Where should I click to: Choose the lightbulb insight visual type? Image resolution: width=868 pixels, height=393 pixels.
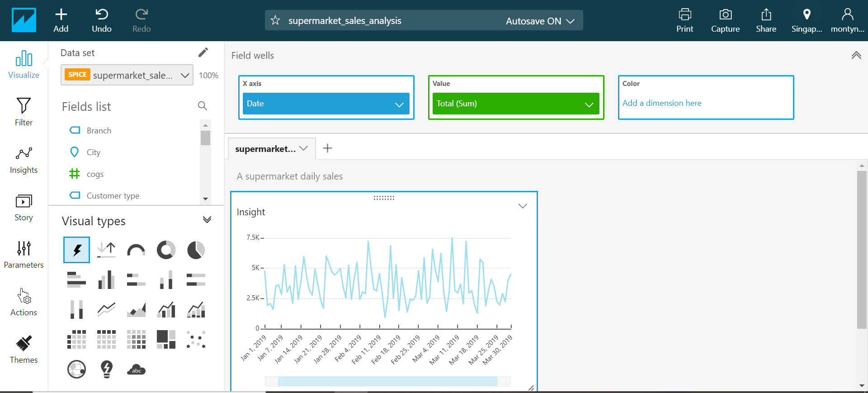point(106,369)
